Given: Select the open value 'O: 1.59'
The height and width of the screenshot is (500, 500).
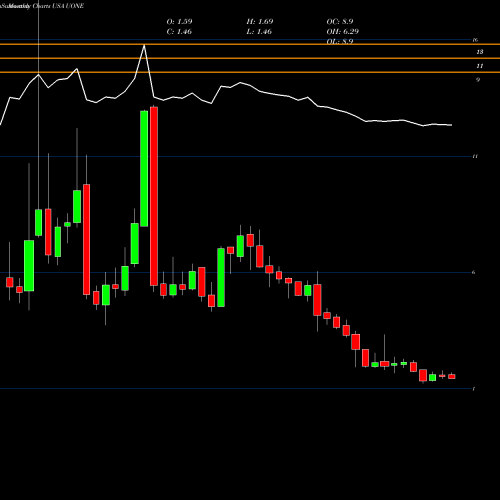Looking at the screenshot, I should click(x=179, y=22).
